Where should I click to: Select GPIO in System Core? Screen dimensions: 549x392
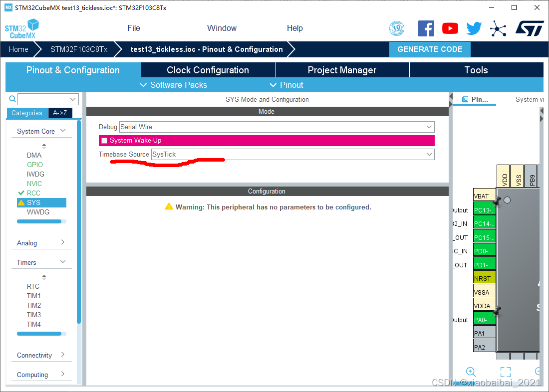[x=34, y=165]
